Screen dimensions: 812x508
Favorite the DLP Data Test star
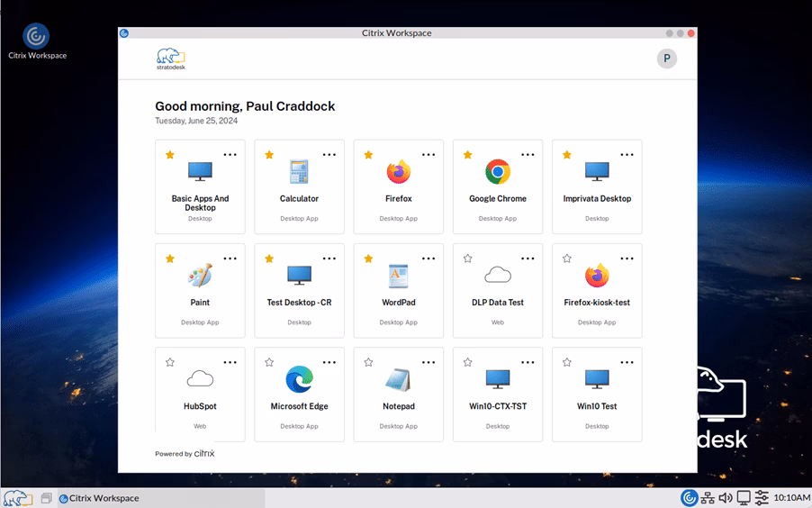point(467,259)
